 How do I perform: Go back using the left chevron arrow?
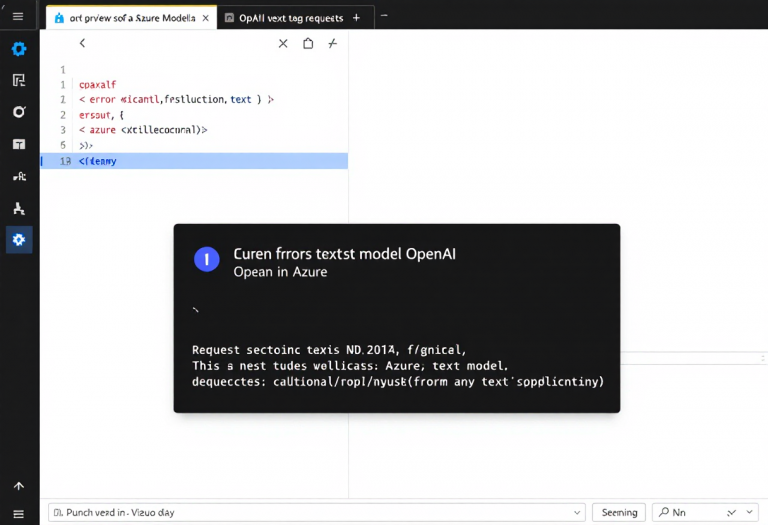[82, 43]
